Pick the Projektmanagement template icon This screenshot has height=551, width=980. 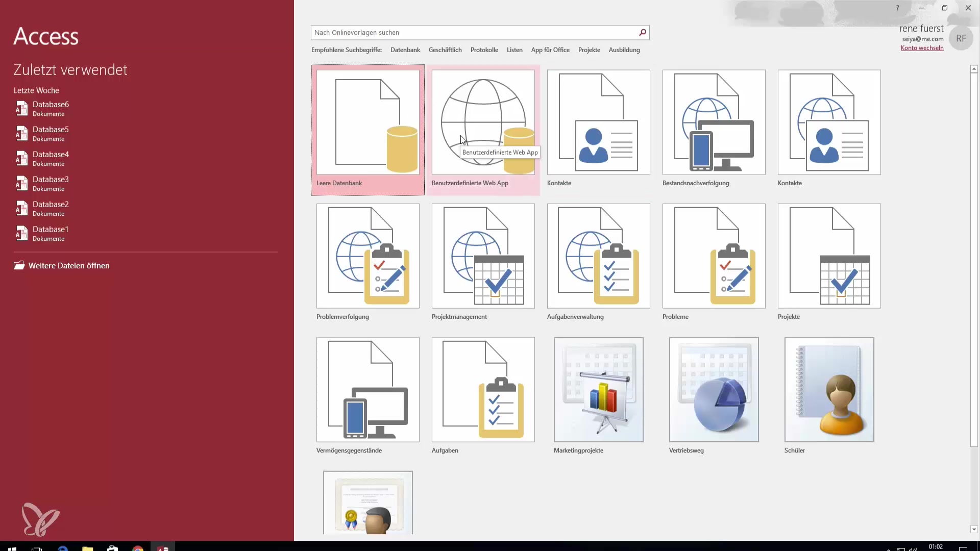click(x=483, y=256)
